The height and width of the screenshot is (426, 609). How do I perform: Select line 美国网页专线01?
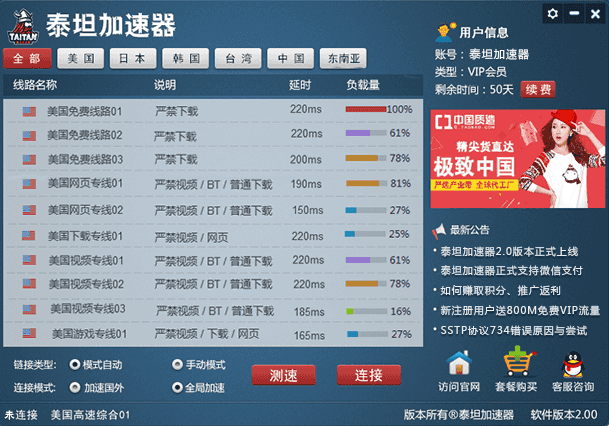pyautogui.click(x=213, y=183)
